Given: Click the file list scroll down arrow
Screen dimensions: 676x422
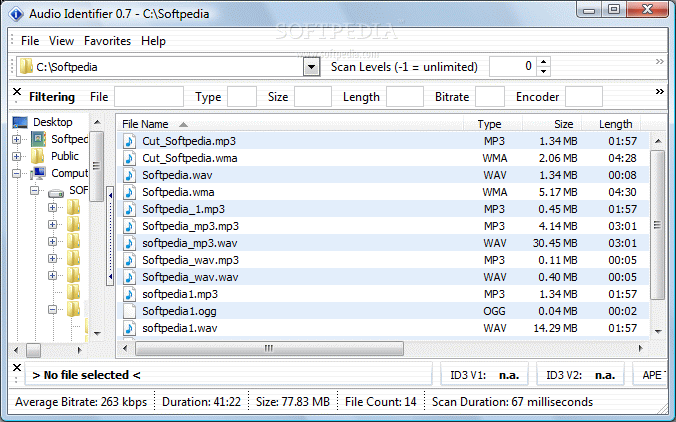Looking at the screenshot, I should 658,331.
